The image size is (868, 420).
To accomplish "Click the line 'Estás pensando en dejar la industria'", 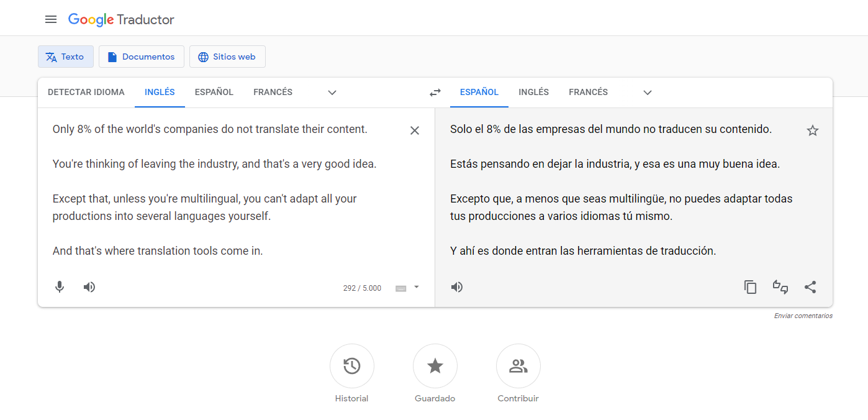I will pos(540,164).
